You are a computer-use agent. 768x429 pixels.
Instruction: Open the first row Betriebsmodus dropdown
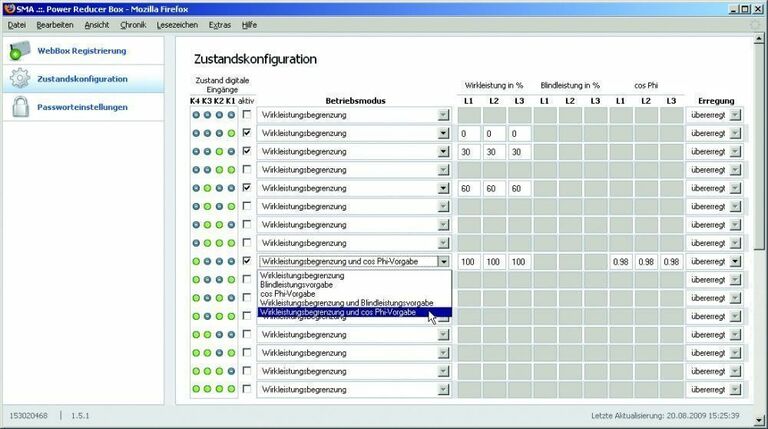pyautogui.click(x=444, y=115)
